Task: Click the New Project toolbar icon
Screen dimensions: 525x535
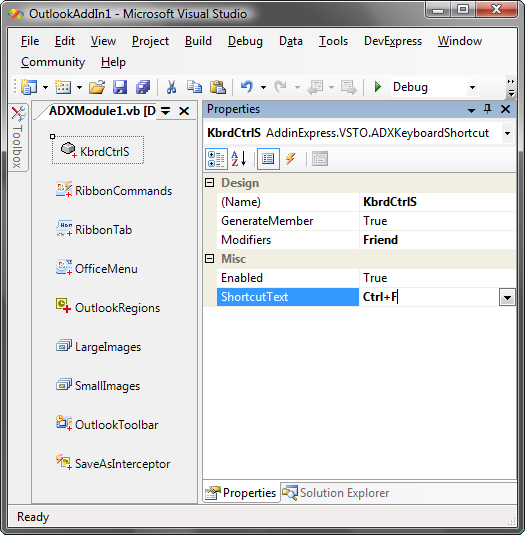Action: point(29,87)
